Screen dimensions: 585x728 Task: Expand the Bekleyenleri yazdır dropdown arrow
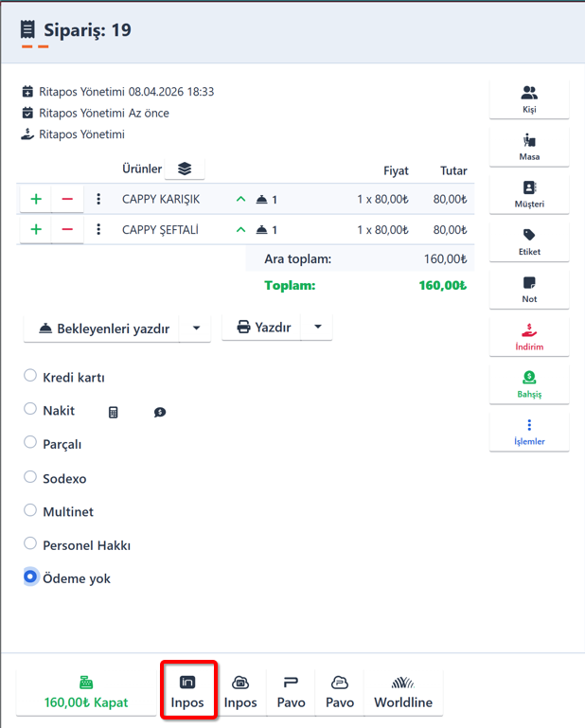coord(196,328)
